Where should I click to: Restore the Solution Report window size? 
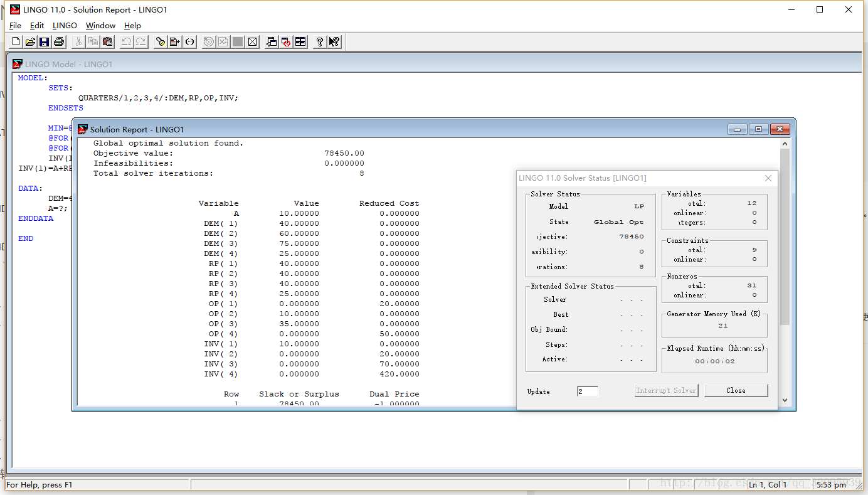tap(758, 129)
